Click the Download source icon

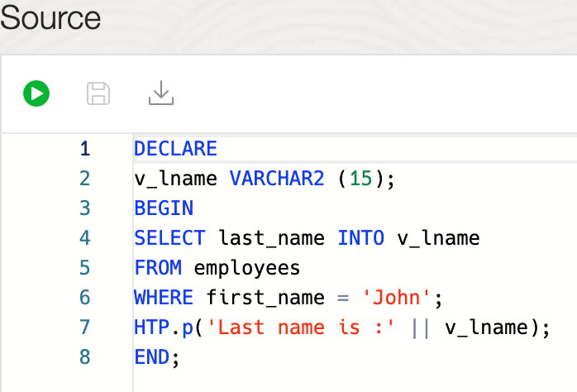161,93
